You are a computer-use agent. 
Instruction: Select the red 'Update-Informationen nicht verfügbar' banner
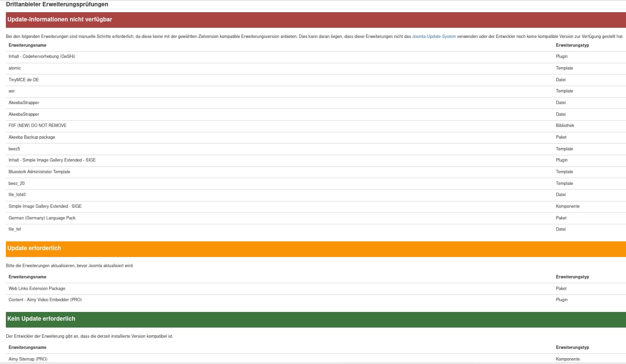(316, 19)
